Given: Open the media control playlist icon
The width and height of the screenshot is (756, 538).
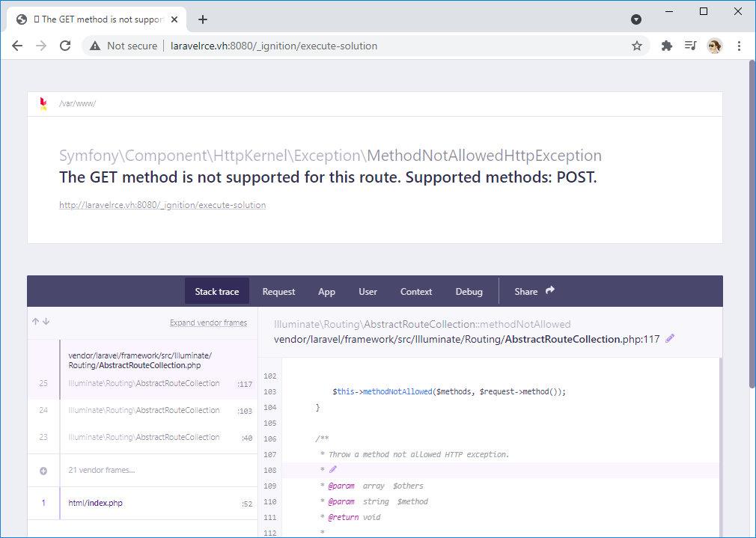Looking at the screenshot, I should (690, 46).
